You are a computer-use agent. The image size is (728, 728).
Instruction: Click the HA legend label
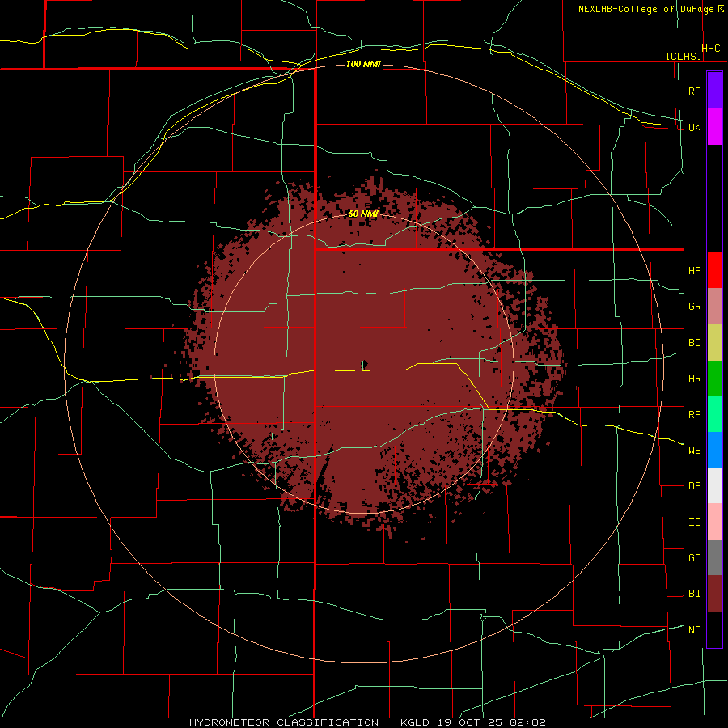pos(695,270)
